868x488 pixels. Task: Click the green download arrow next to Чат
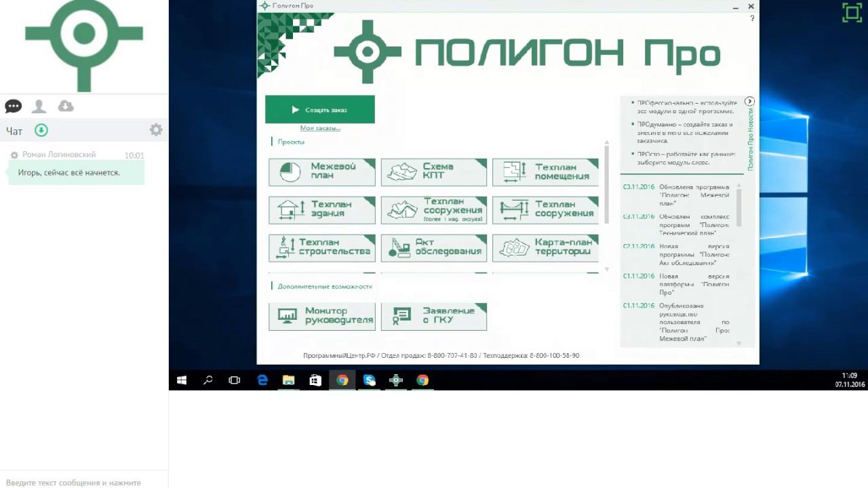coord(41,130)
